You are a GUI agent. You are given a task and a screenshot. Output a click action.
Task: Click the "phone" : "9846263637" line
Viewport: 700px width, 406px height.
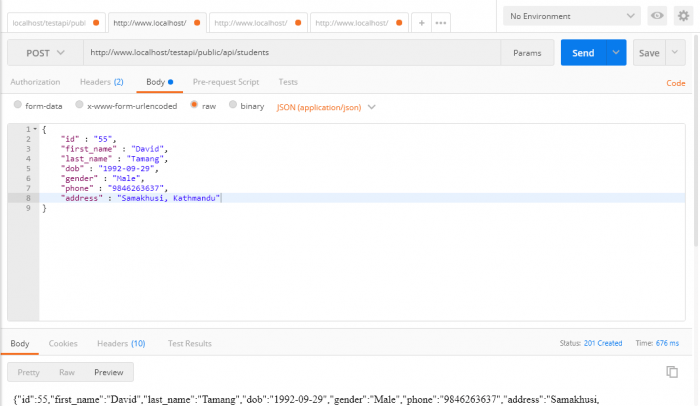click(x=114, y=188)
